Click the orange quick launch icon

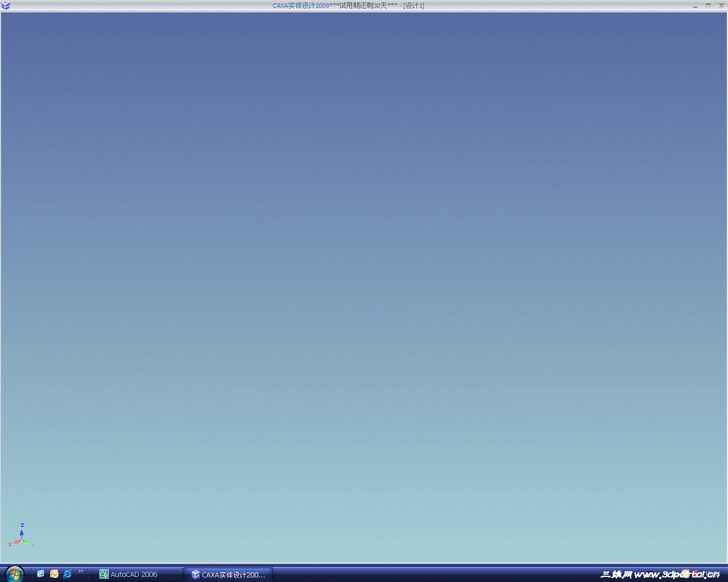coord(54,574)
